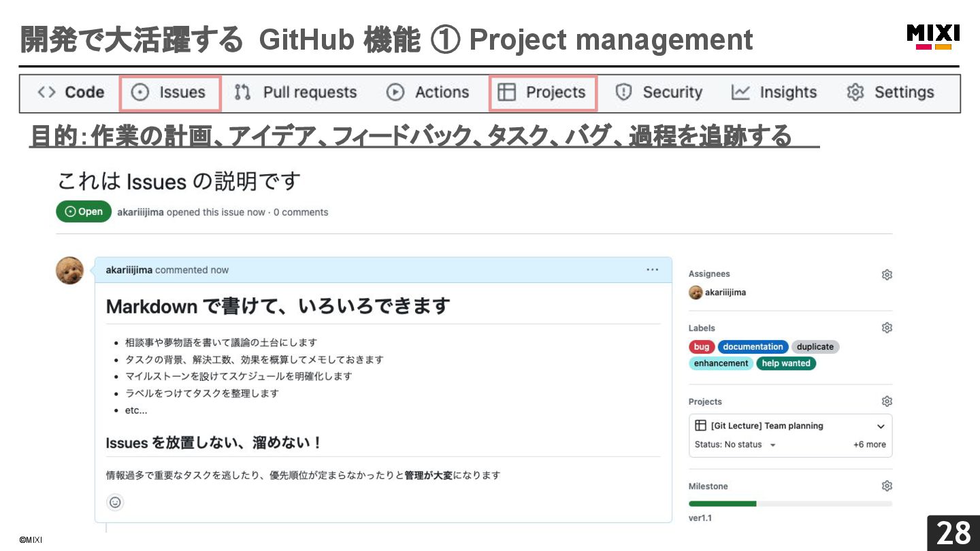980x551 pixels.
Task: Switch to the Issues tab
Action: click(169, 93)
